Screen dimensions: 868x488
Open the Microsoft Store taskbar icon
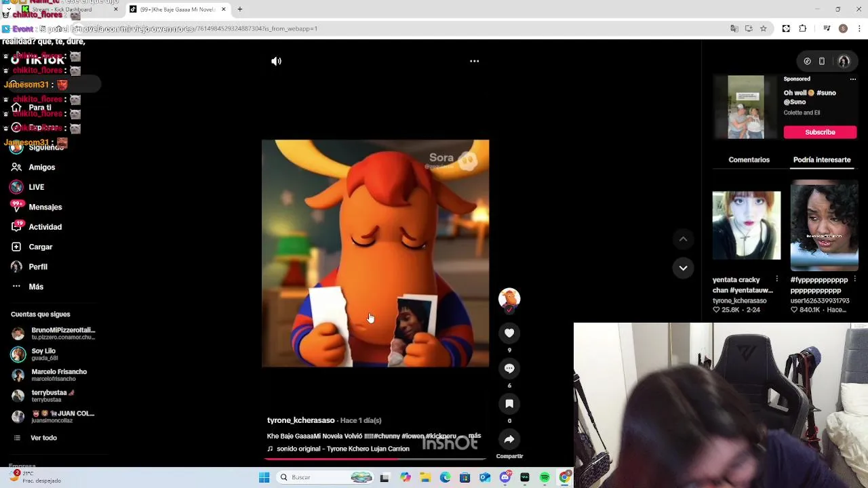[465, 478]
